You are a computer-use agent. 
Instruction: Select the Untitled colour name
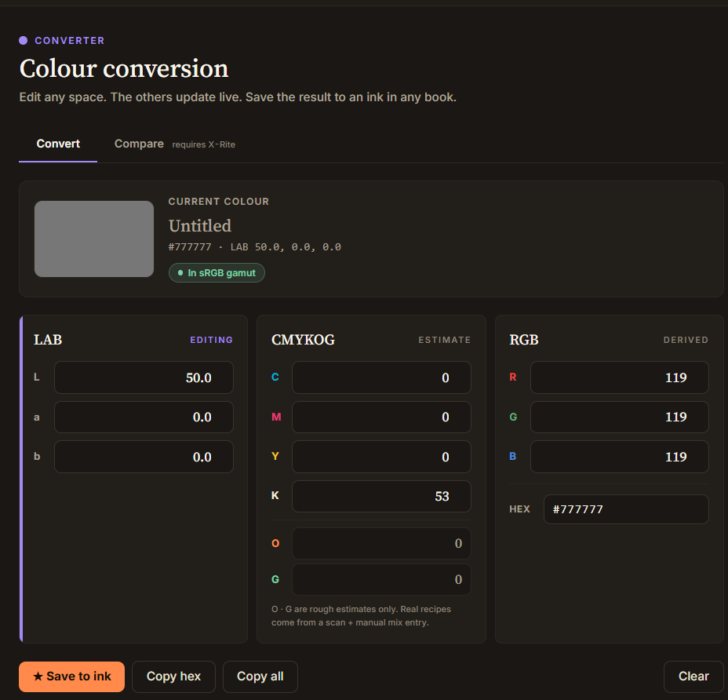tap(199, 226)
